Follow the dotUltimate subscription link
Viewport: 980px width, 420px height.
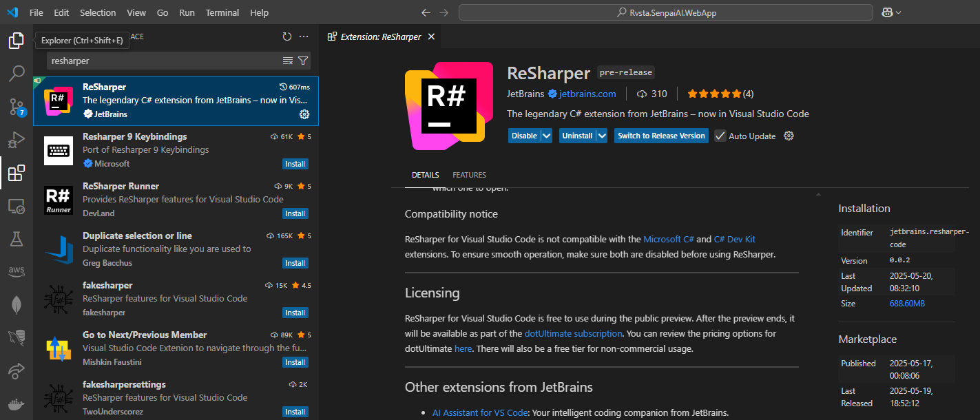click(573, 335)
